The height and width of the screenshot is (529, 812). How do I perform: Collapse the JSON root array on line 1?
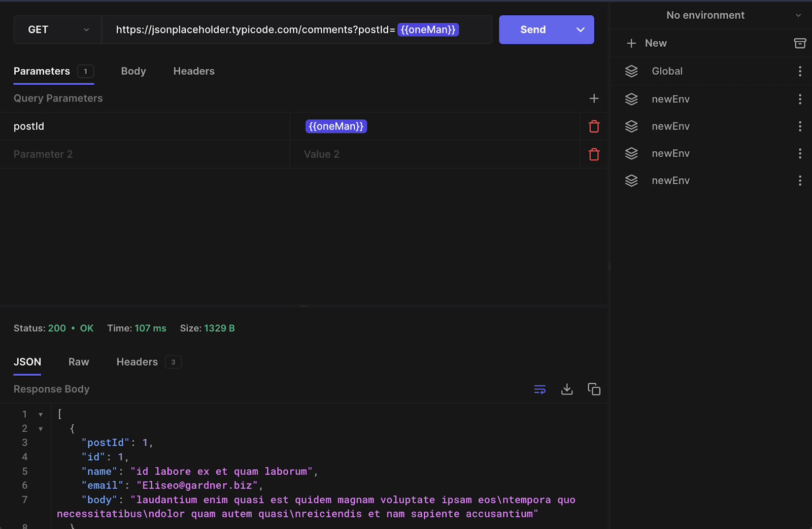pyautogui.click(x=41, y=414)
